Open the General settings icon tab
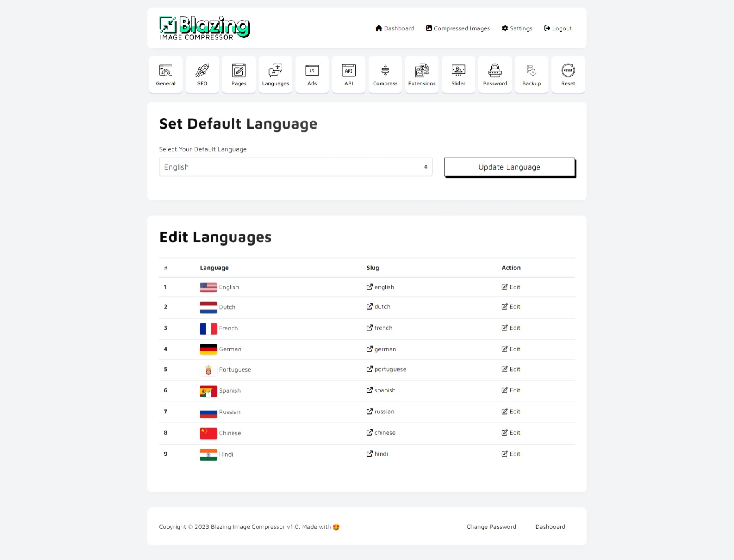The image size is (734, 560). pyautogui.click(x=165, y=75)
